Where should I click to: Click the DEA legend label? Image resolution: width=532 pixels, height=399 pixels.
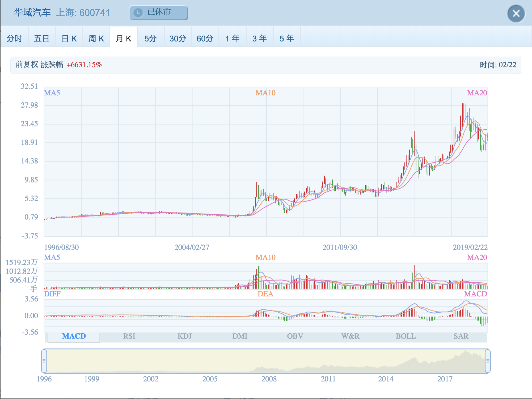pyautogui.click(x=265, y=294)
